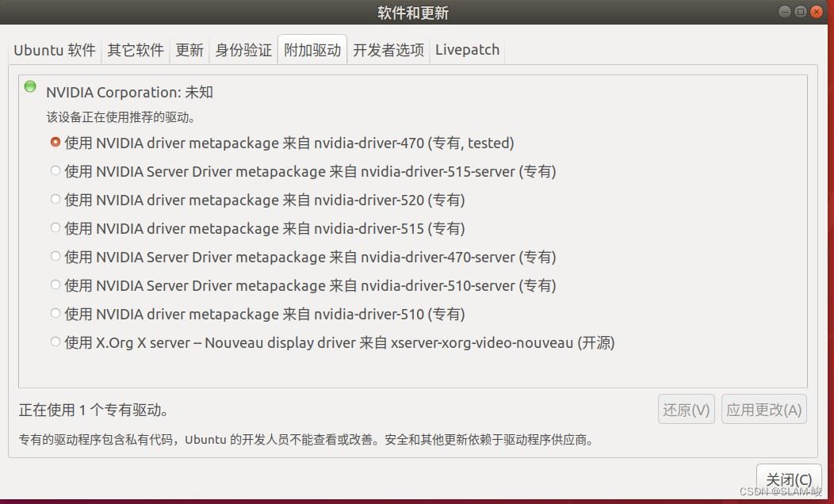Click the 应用更改(A) apply button
Screen dimensions: 834x504
(763, 410)
